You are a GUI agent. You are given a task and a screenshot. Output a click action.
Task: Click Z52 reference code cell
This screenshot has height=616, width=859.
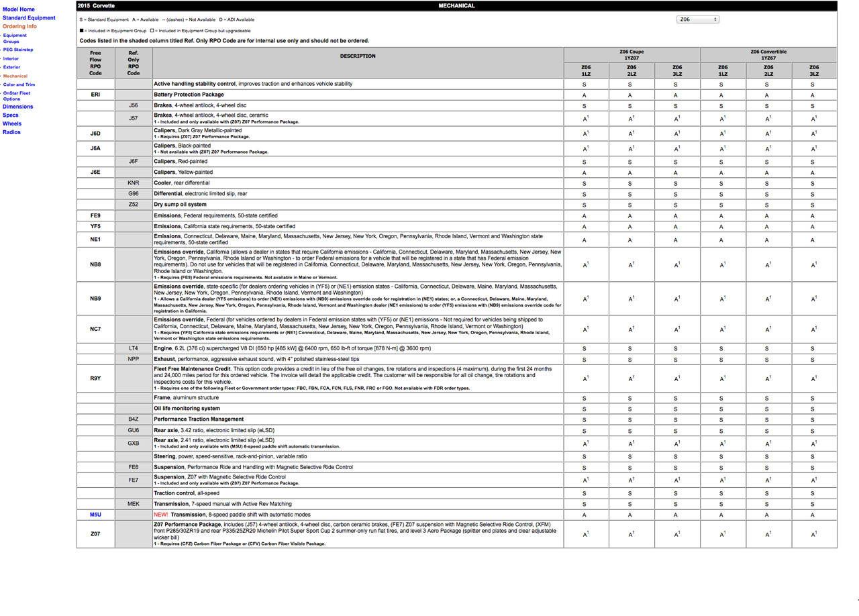pyautogui.click(x=134, y=205)
